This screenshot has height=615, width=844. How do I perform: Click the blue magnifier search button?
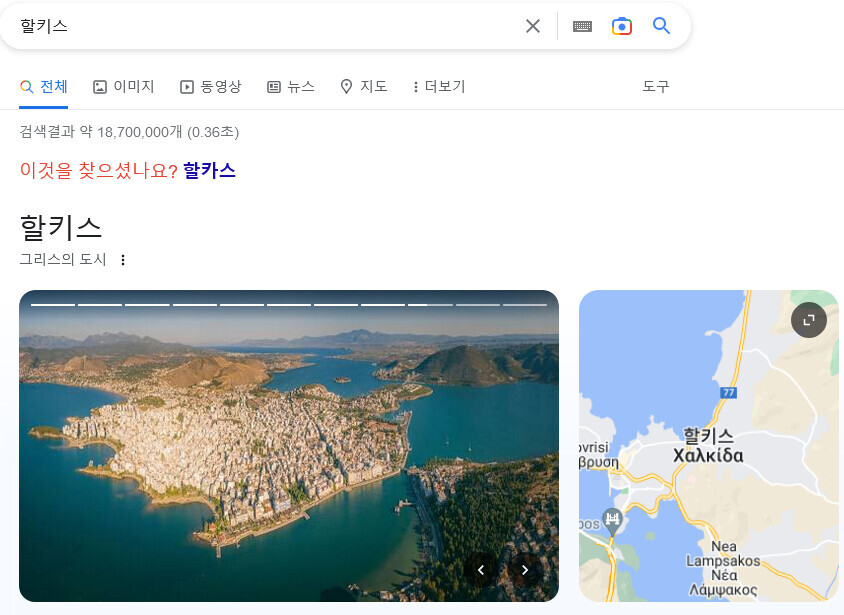pos(661,26)
